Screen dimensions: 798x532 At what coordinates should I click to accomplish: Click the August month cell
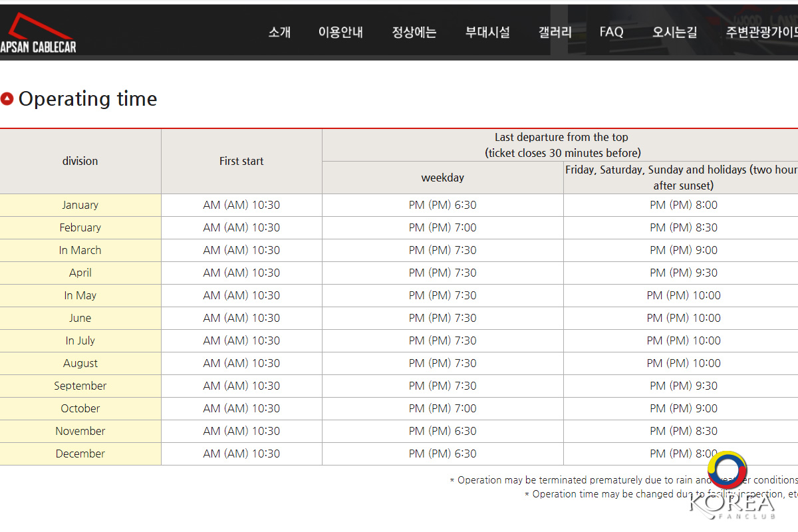tap(80, 363)
